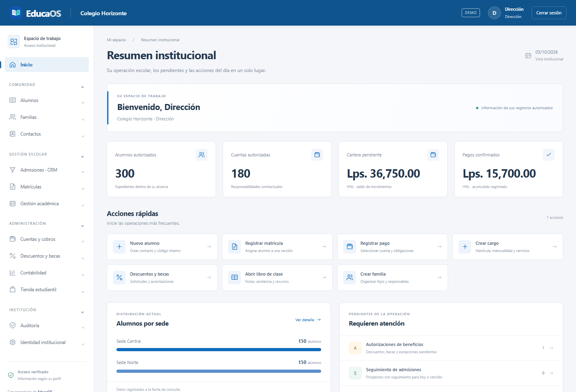Click the D user avatar in header
Image resolution: width=576 pixels, height=392 pixels.
(494, 13)
